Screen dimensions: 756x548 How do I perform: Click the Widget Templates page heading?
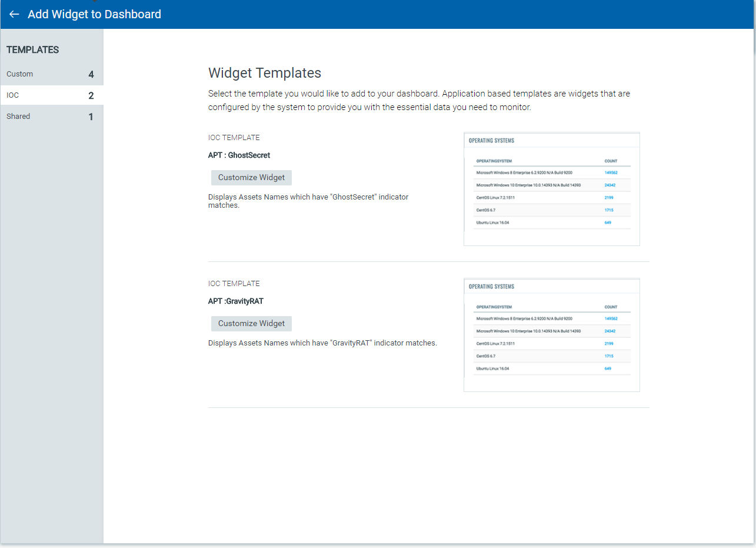pyautogui.click(x=265, y=72)
